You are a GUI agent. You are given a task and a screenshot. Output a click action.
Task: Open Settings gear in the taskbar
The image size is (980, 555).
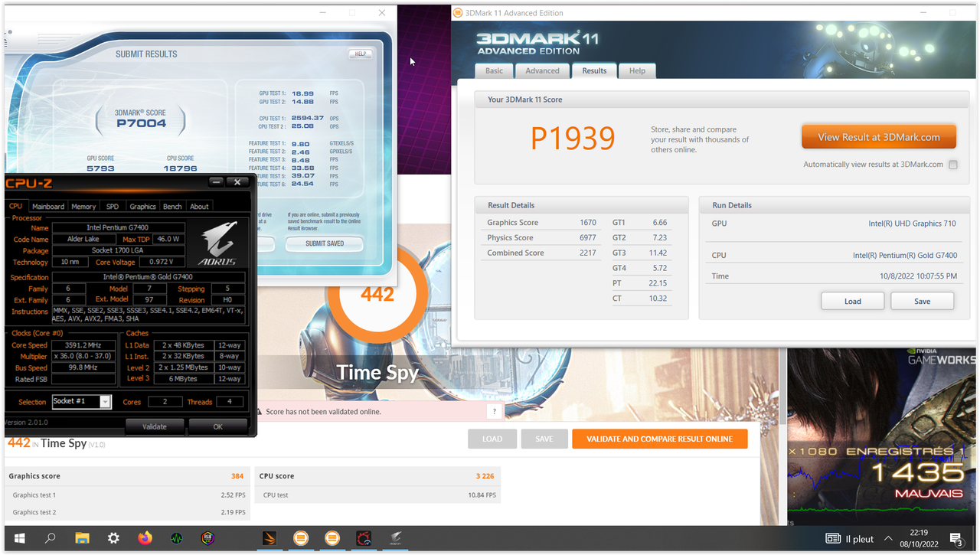(113, 538)
